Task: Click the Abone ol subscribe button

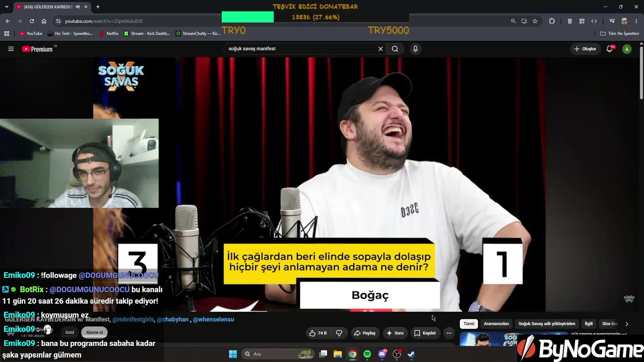Action: tap(94, 332)
